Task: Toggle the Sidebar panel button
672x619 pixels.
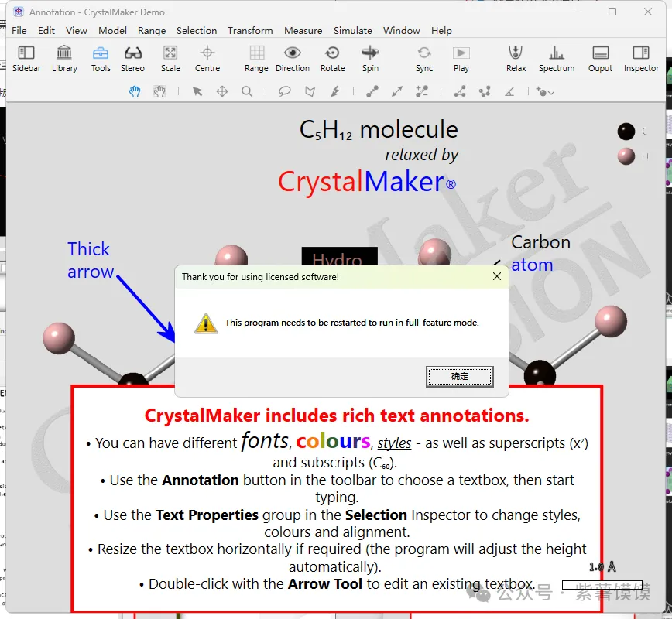Action: click(26, 58)
